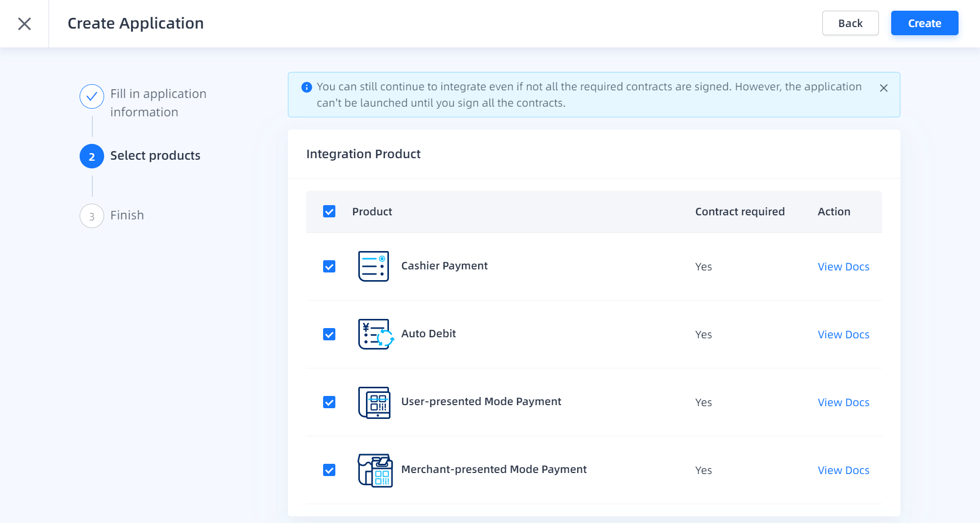The image size is (980, 523).
Task: Click the blue info icon in the banner
Action: pyautogui.click(x=306, y=87)
